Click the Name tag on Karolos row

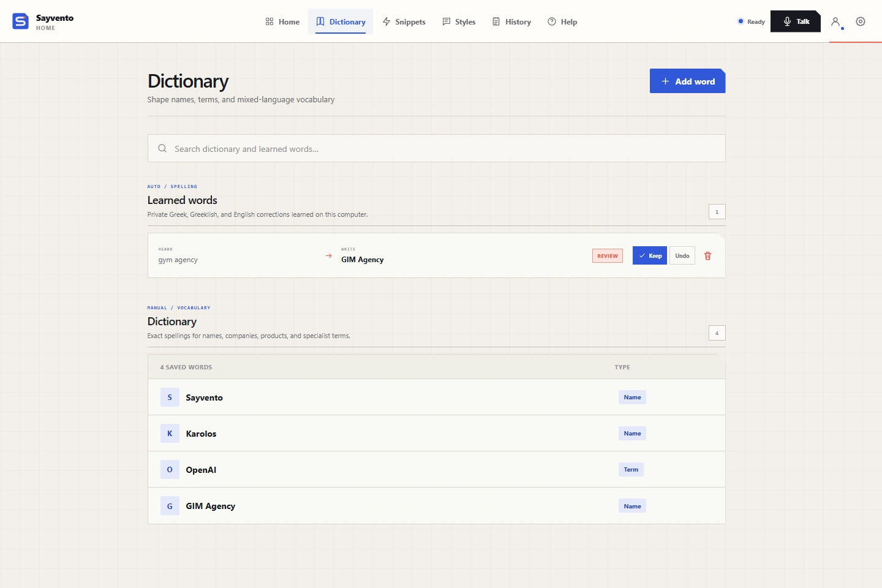pyautogui.click(x=632, y=434)
